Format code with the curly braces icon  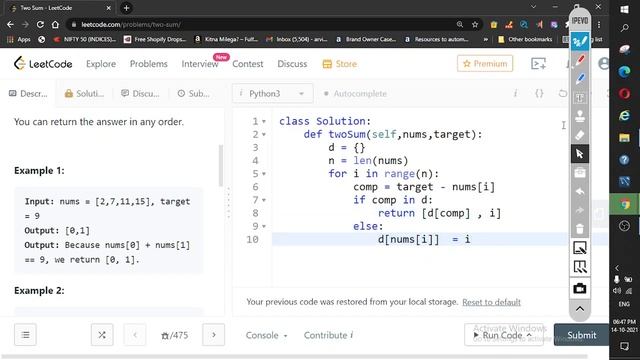pyautogui.click(x=539, y=93)
